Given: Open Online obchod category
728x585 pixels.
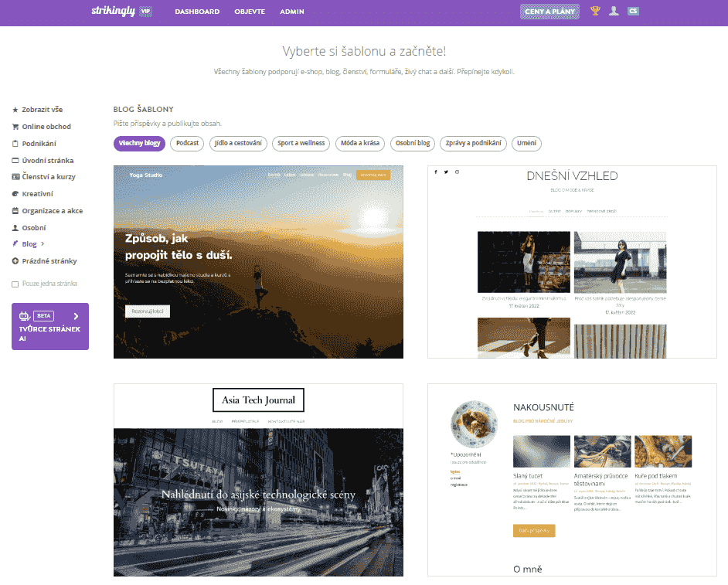Looking at the screenshot, I should [x=46, y=126].
